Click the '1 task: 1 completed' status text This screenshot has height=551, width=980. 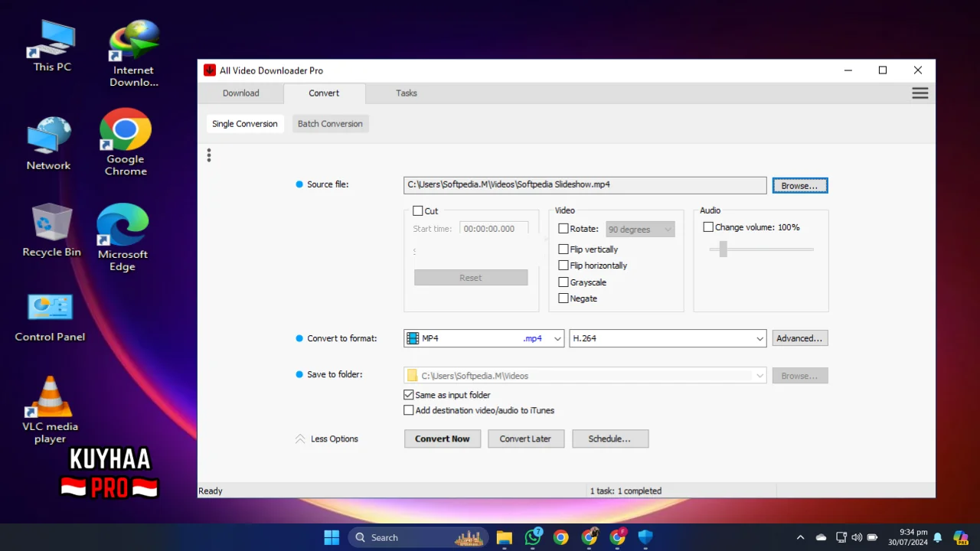tap(626, 491)
